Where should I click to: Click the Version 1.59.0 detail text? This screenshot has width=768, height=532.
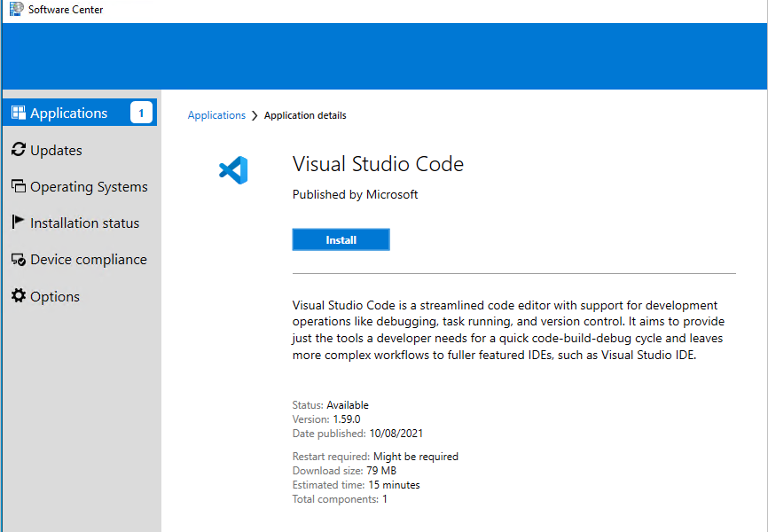coord(327,419)
